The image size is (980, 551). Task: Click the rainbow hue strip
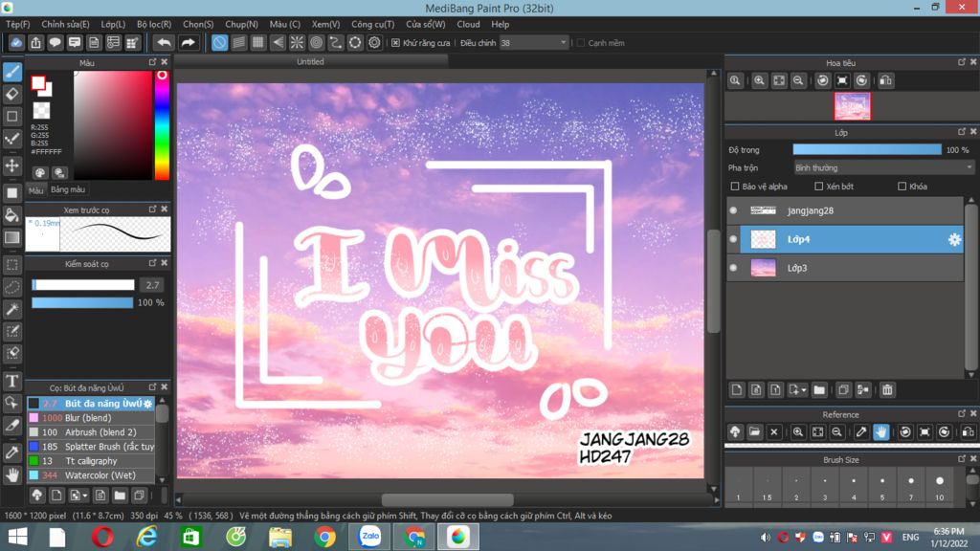[x=162, y=125]
